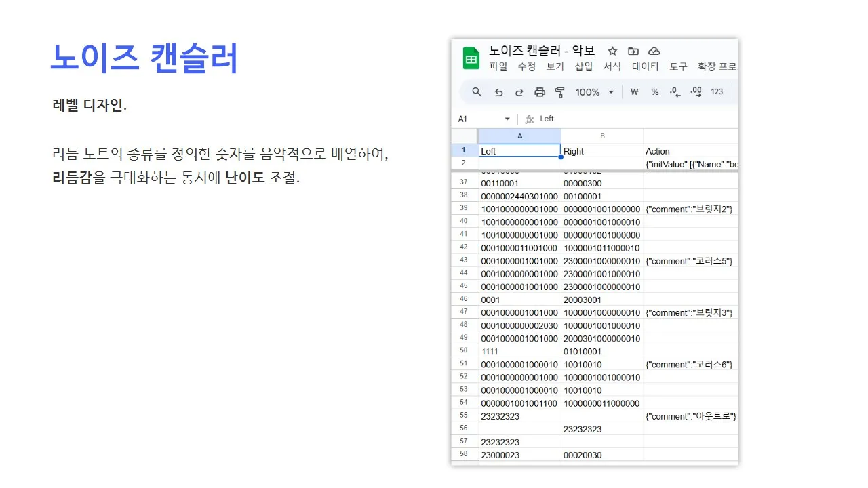Click the 코러스6 comment cell
868x488 pixels.
click(x=690, y=364)
